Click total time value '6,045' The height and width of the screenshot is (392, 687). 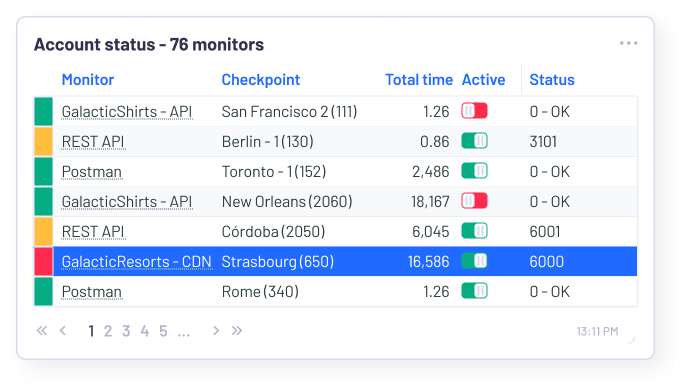(431, 232)
